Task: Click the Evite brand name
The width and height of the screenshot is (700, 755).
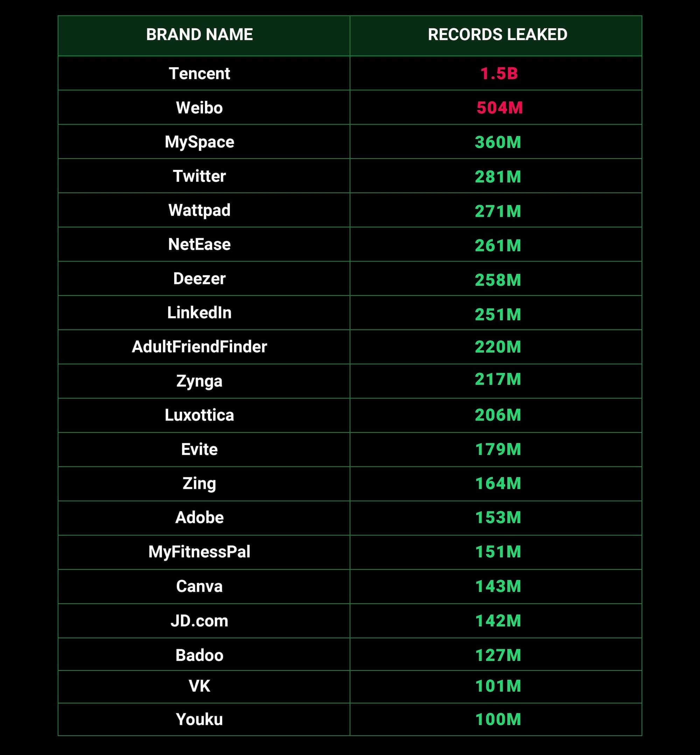Action: 199,450
